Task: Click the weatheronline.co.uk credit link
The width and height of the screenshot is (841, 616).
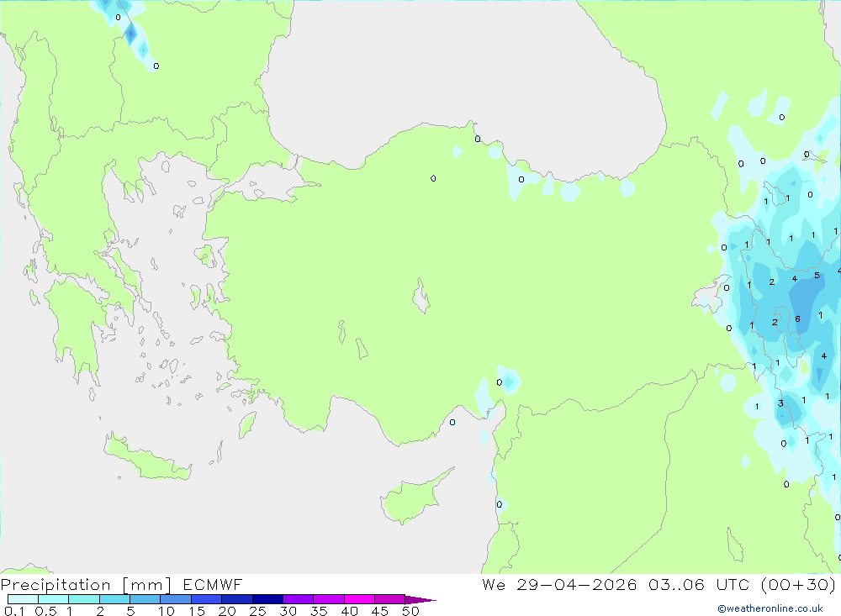Action: coord(770,608)
